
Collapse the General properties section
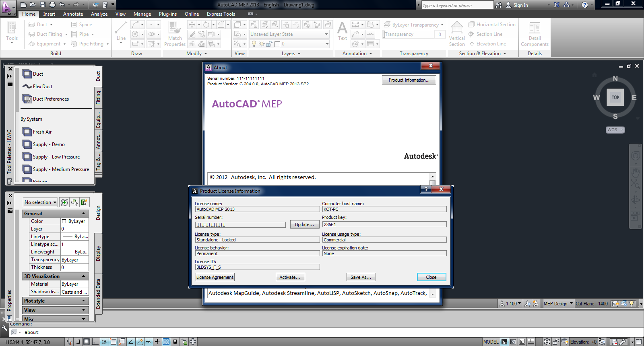point(56,214)
